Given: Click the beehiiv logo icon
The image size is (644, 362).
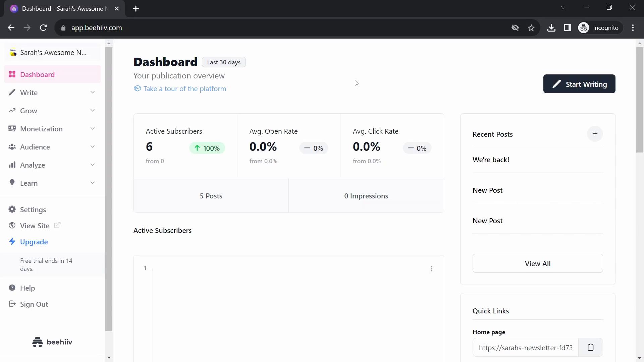Looking at the screenshot, I should tap(38, 342).
